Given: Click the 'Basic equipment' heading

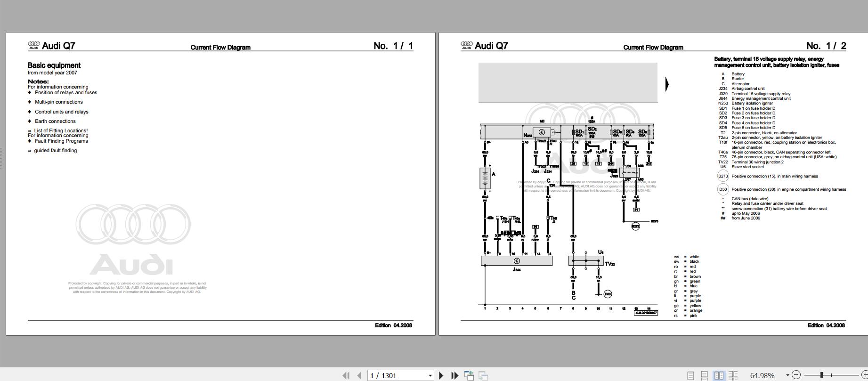Looking at the screenshot, I should click(x=54, y=65).
